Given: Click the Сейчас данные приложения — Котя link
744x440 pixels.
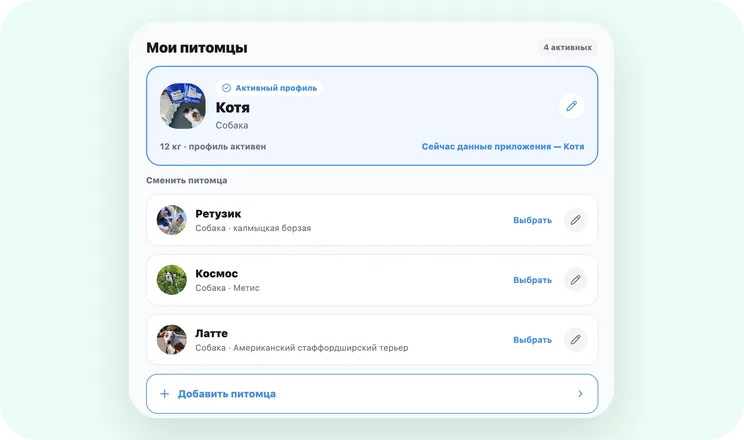Looking at the screenshot, I should point(503,147).
